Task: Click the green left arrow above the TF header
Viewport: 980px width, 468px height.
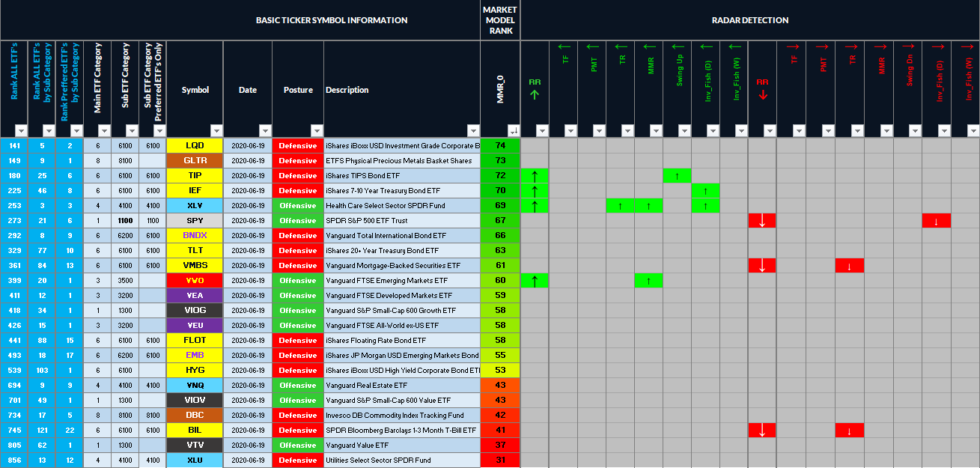Action: coord(563,45)
